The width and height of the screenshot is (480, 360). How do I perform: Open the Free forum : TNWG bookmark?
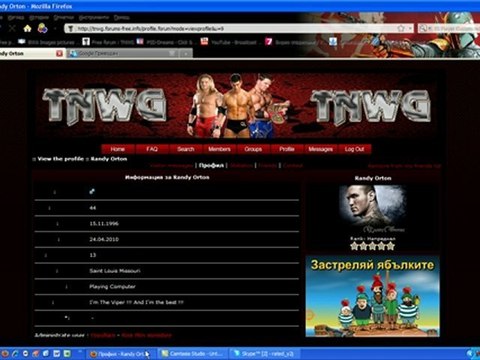coord(109,42)
